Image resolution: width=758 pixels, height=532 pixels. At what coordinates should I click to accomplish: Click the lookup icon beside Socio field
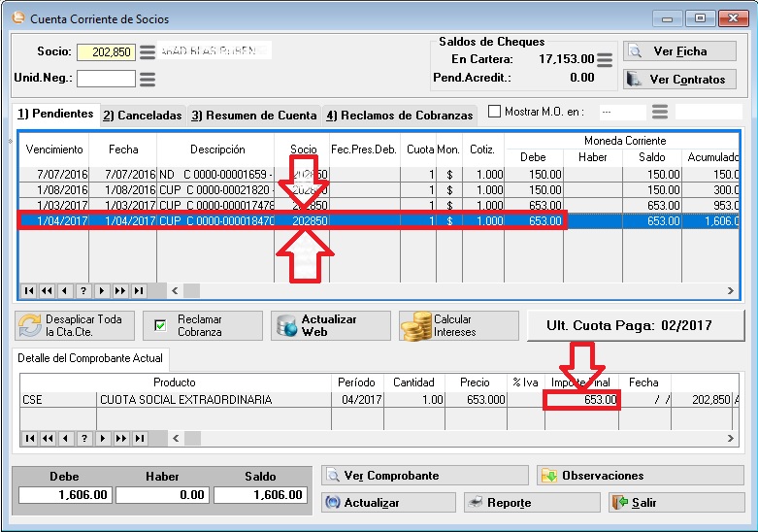pos(148,51)
